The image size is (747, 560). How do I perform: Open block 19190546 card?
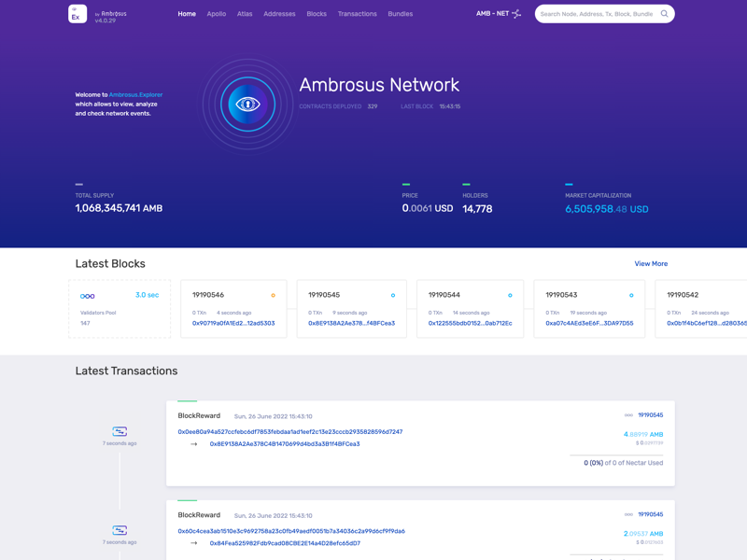coord(233,309)
